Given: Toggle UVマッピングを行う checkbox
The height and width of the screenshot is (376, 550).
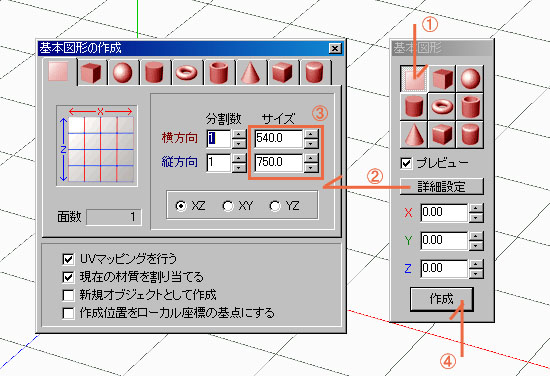Looking at the screenshot, I should pyautogui.click(x=68, y=259).
